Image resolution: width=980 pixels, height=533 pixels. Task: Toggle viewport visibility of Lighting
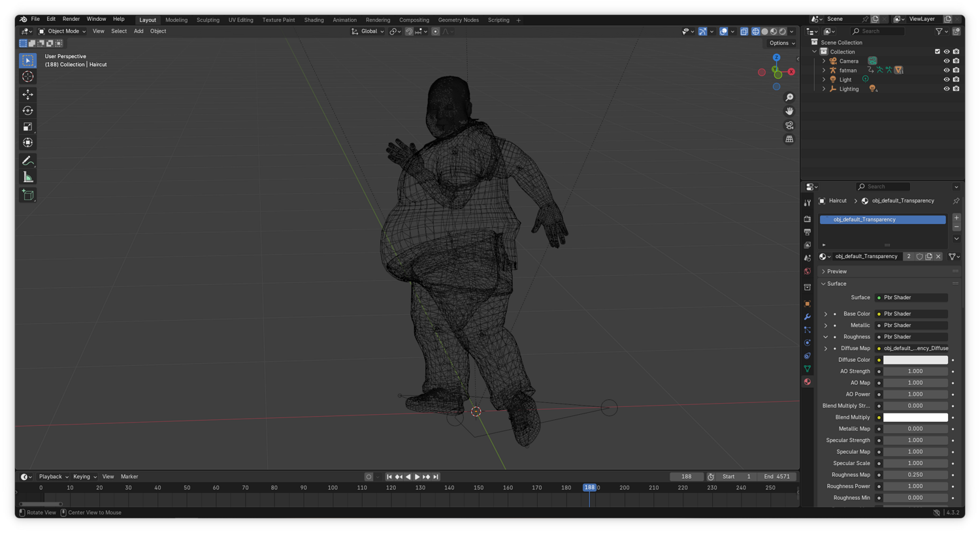(946, 89)
